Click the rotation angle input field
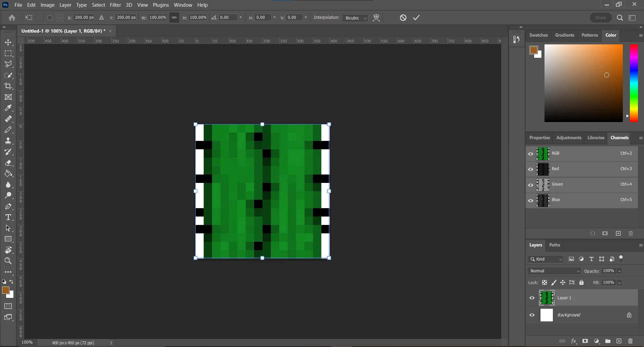The width and height of the screenshot is (644, 347). [229, 17]
